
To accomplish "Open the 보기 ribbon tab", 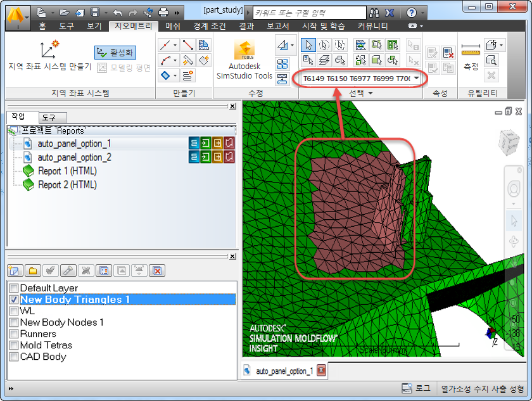I will tap(94, 26).
